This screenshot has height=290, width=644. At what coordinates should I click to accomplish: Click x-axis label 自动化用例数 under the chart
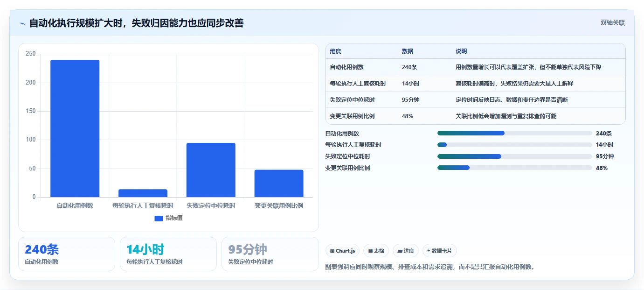(x=75, y=205)
